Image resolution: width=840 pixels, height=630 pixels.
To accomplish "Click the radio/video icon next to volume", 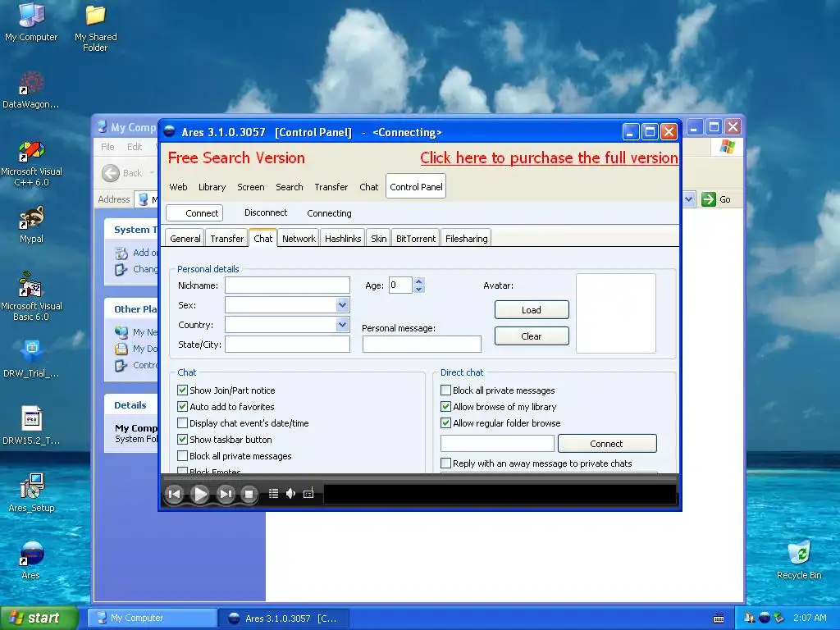I will (x=308, y=493).
